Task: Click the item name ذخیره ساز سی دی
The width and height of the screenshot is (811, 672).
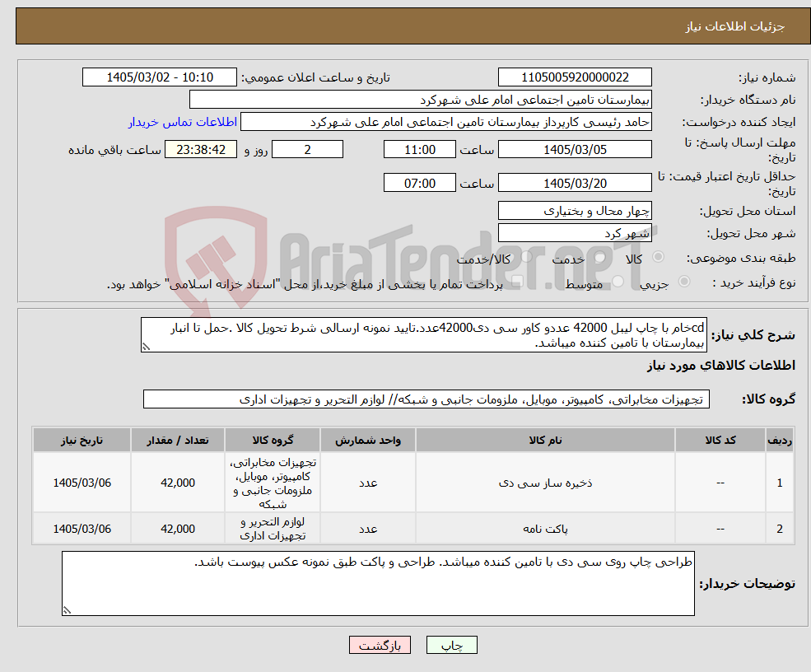Action: click(x=545, y=483)
